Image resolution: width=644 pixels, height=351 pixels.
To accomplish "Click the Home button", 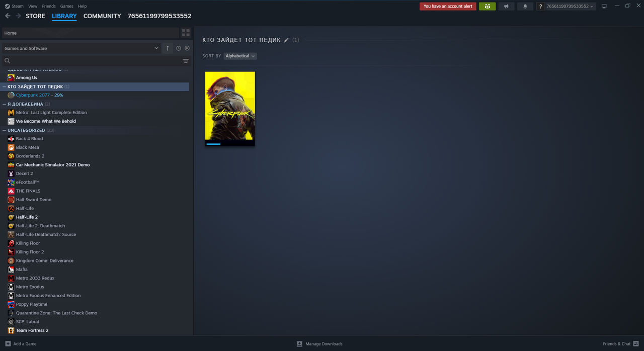I will click(x=91, y=33).
